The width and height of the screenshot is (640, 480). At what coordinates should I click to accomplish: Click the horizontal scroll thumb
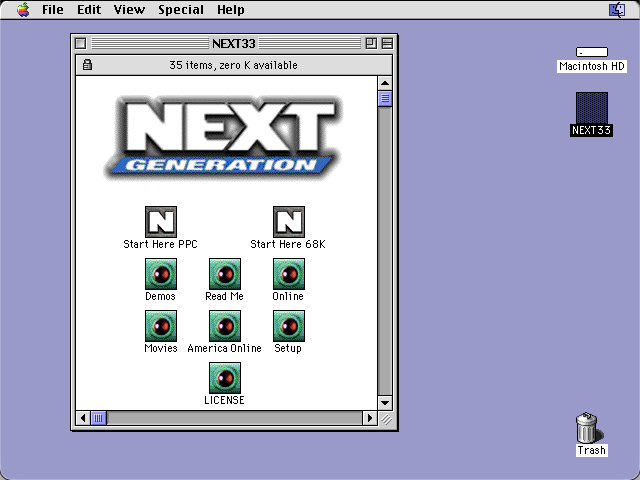click(98, 418)
